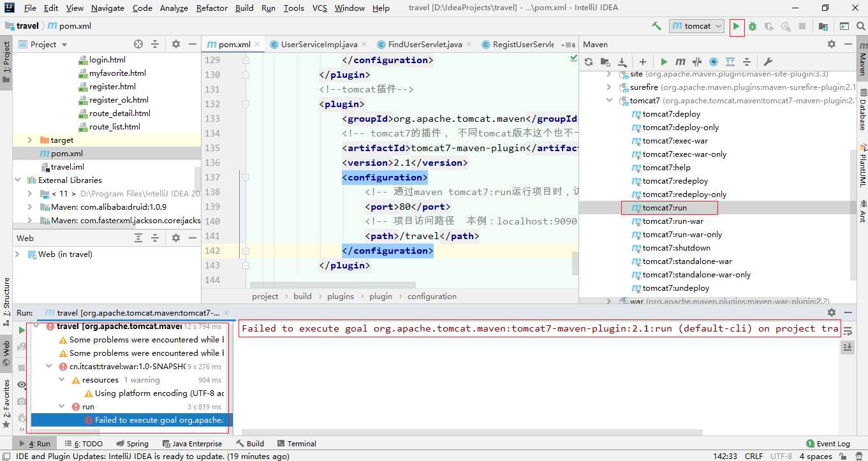This screenshot has width=868, height=461.
Task: Click Run Maven Build icon in Maven toolbar
Action: point(664,62)
